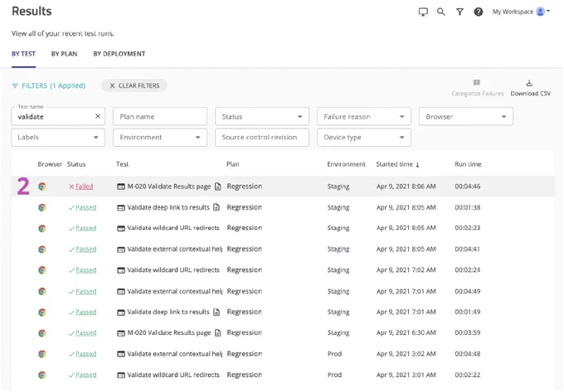Click Regression plan in the Failed row
This screenshot has width=564, height=392.
click(x=244, y=186)
